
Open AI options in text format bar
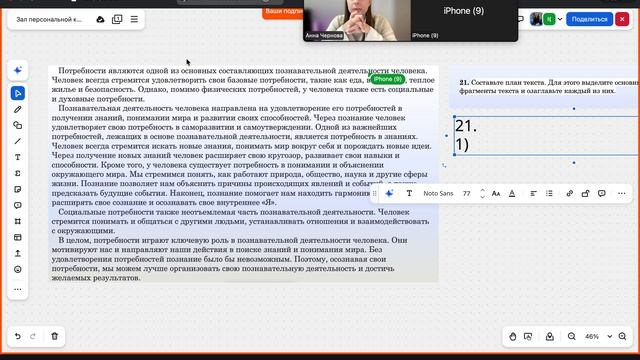tap(389, 193)
